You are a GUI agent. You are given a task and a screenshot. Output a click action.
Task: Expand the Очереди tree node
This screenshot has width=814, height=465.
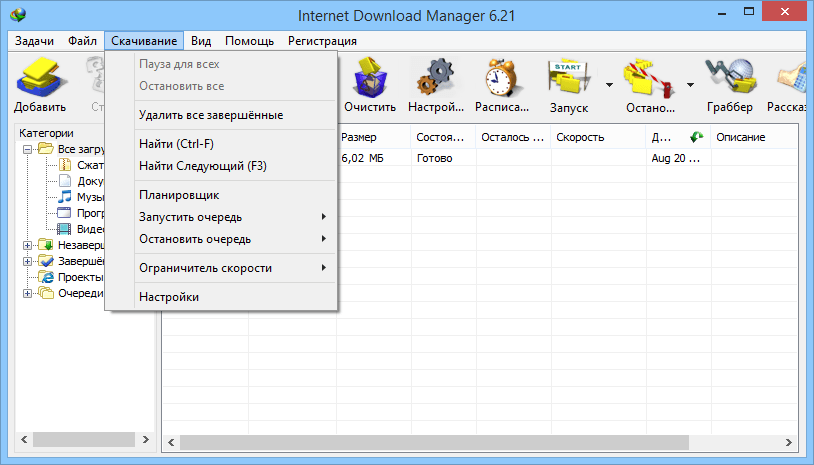tap(26, 293)
